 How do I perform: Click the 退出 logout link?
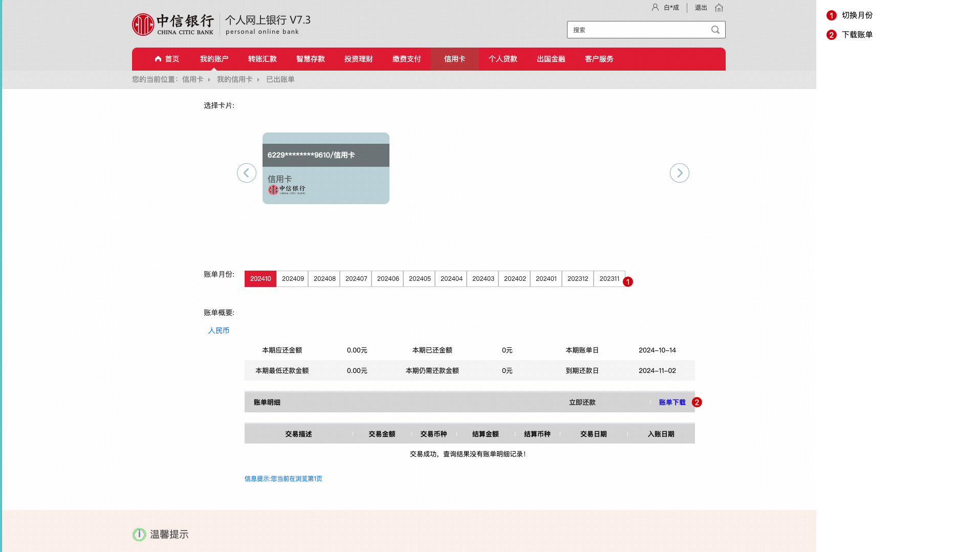(x=701, y=8)
